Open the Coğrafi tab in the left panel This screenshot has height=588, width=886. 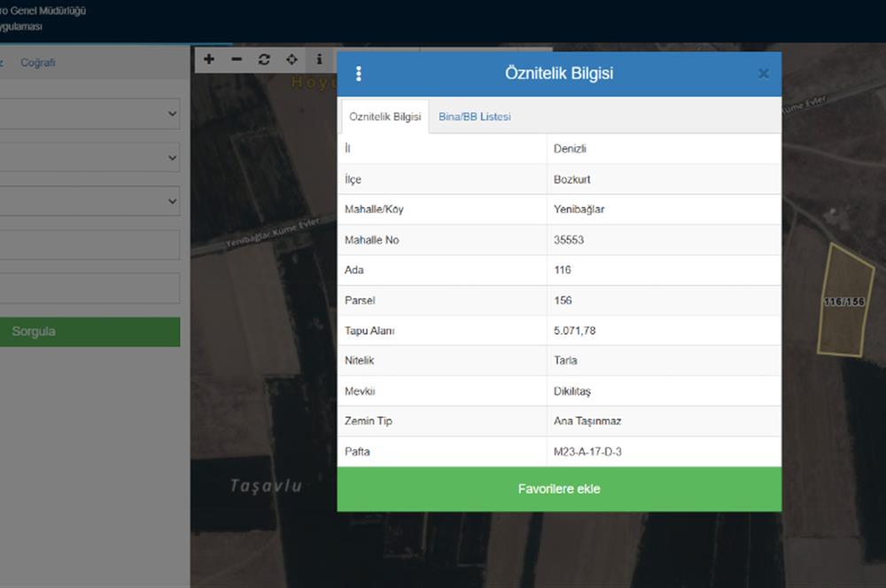point(38,63)
